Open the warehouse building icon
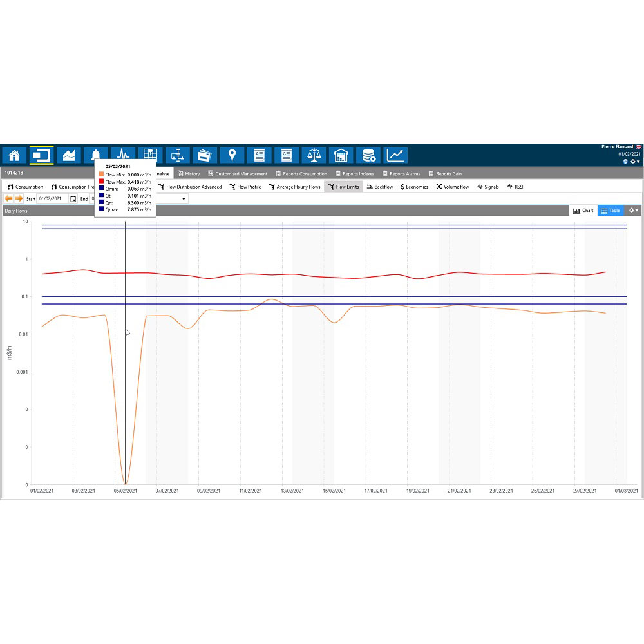 [341, 155]
